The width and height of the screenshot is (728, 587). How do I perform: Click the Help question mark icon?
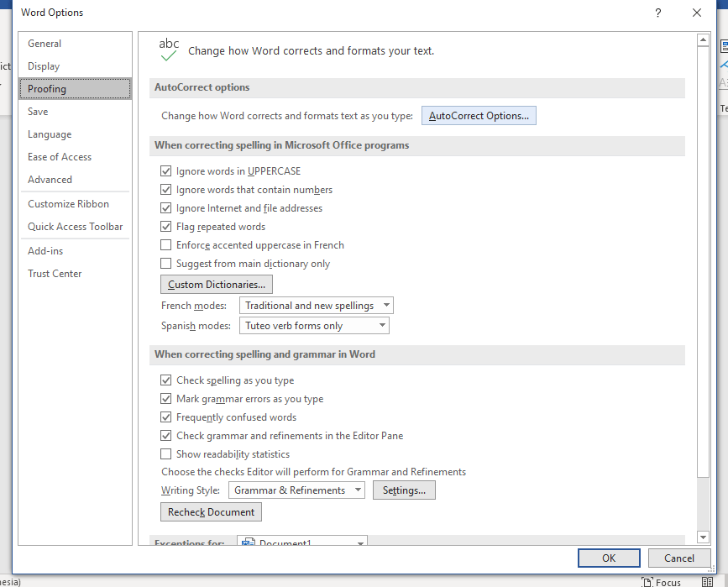658,13
